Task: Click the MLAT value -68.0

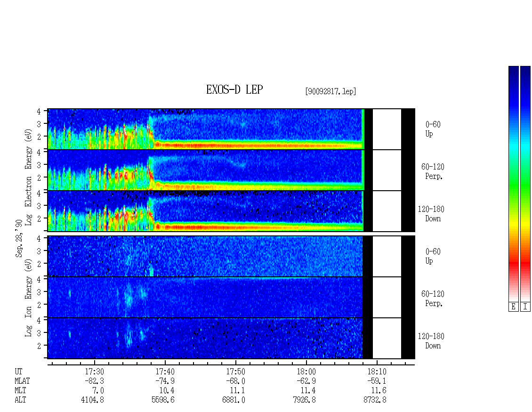Action: [x=235, y=381]
